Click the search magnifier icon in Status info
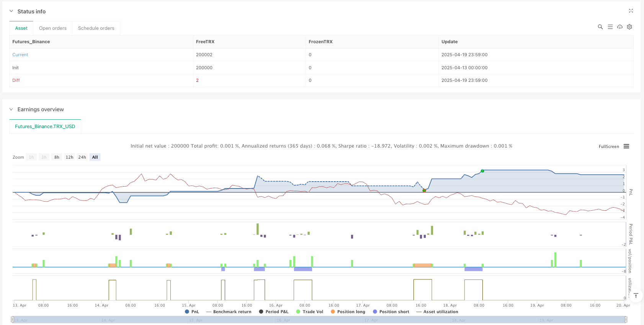This screenshot has width=644, height=325. coord(600,27)
